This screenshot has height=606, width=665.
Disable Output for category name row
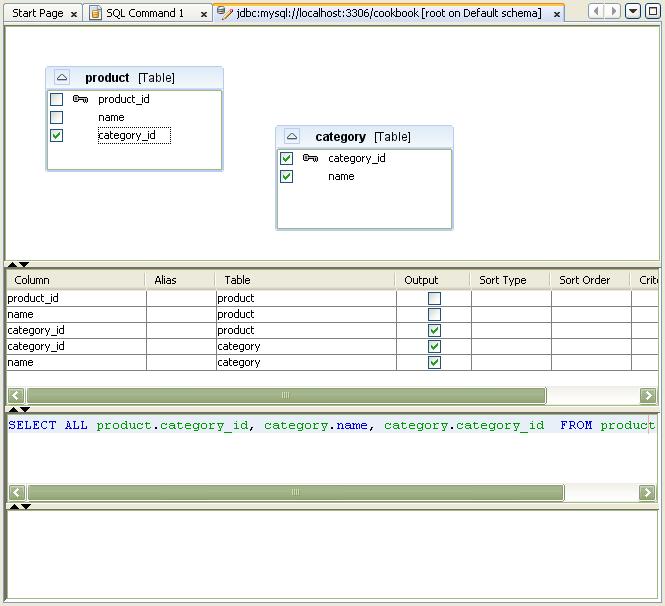tap(434, 362)
